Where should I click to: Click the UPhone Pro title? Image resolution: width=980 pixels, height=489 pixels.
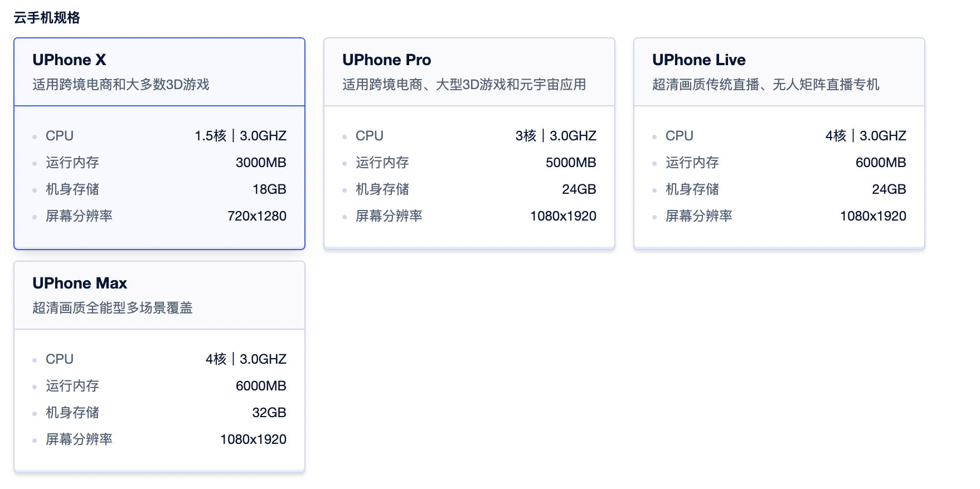pos(386,60)
